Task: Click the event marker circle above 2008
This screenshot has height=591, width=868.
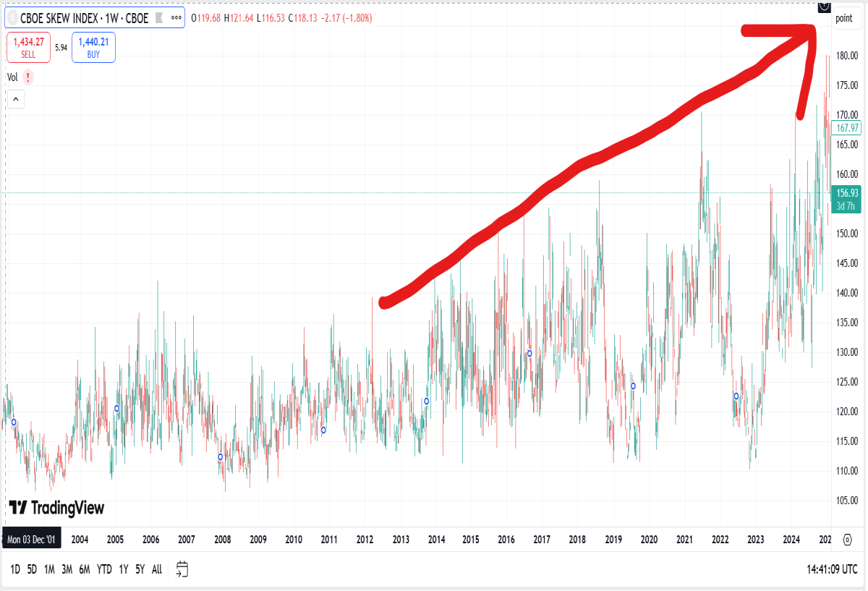Action: tap(221, 456)
